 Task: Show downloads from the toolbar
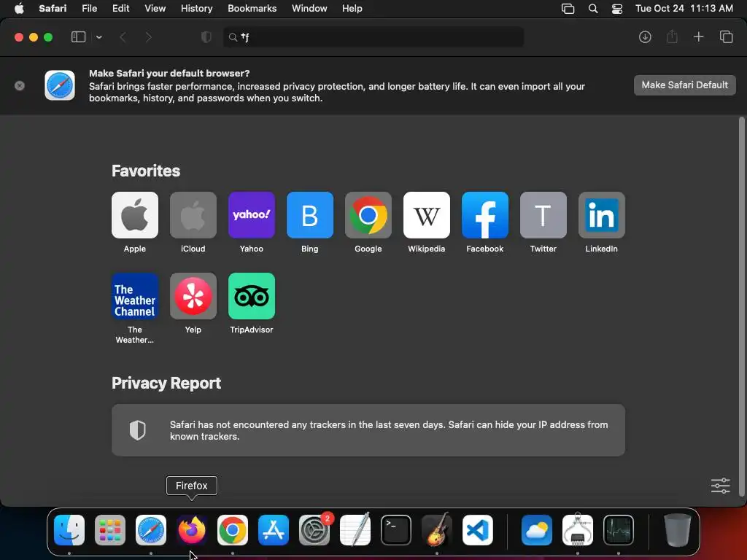(645, 37)
